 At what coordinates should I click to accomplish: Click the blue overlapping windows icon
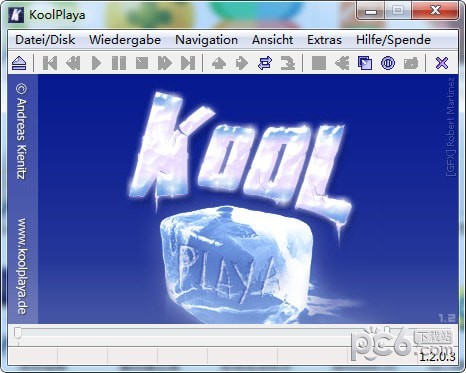pos(365,63)
